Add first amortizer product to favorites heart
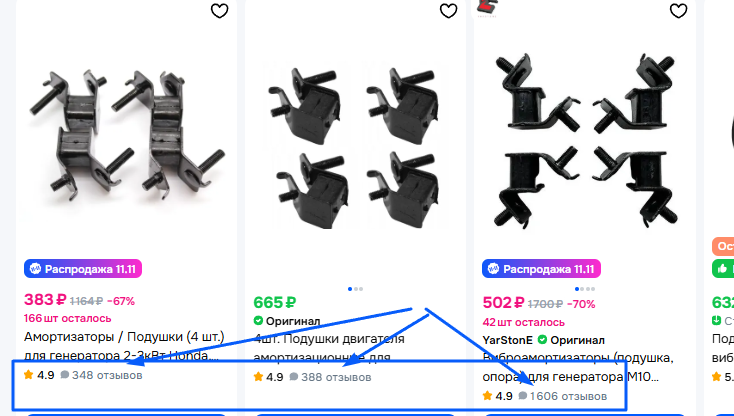 point(219,10)
